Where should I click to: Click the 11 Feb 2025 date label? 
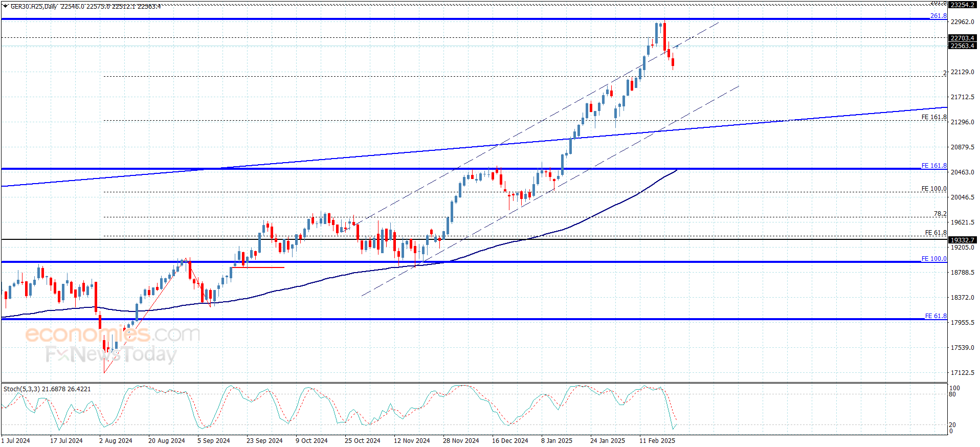657,441
